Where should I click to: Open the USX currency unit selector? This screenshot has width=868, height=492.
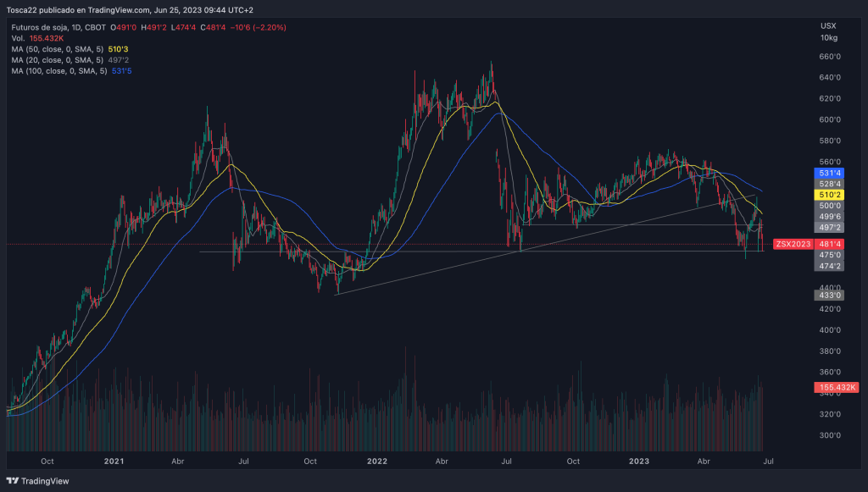tap(828, 25)
